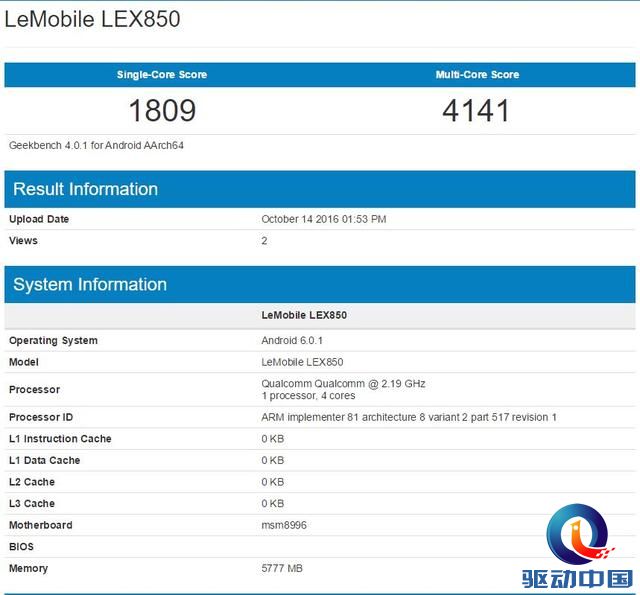Select the LeMobile LEX850 model value
This screenshot has height=595, width=640.
[x=302, y=362]
